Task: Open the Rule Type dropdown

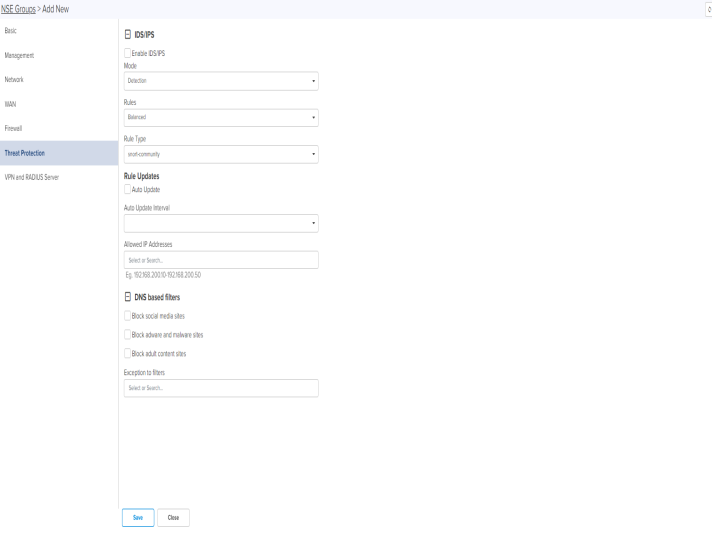Action: point(219,154)
